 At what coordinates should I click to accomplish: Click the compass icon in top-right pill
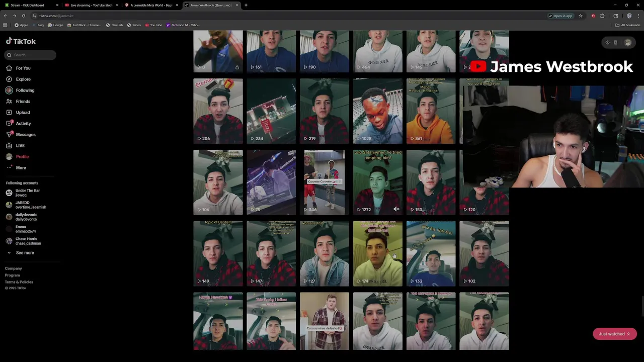(607, 43)
